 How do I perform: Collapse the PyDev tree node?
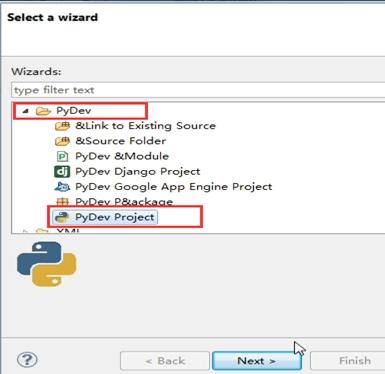click(25, 111)
